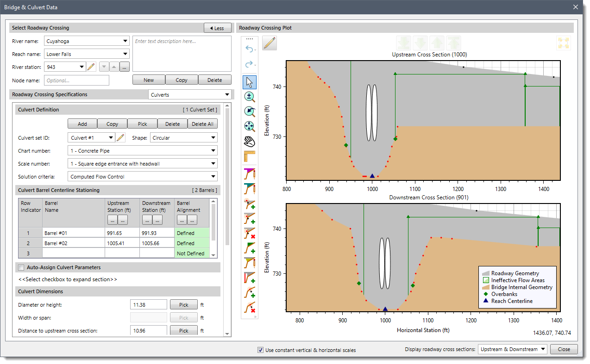Screen dimensions: 590x364
Task: Click the layout icon at plot top-right corner
Action: (565, 43)
